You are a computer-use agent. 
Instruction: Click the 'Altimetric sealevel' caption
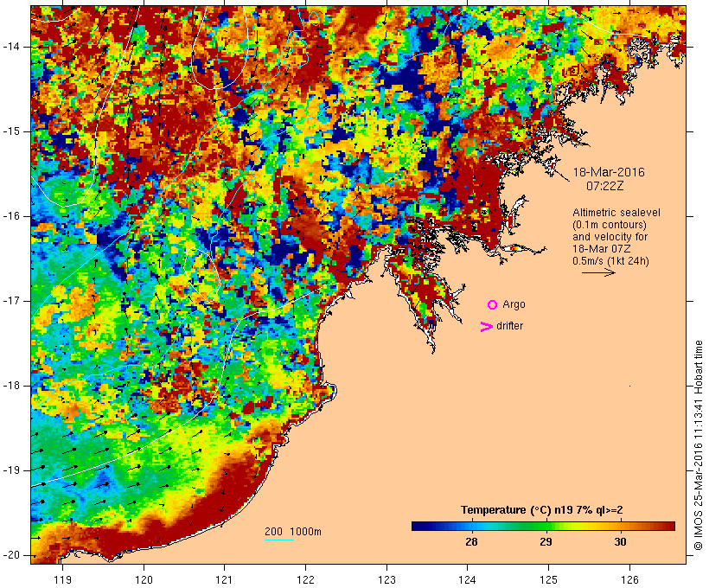616,213
